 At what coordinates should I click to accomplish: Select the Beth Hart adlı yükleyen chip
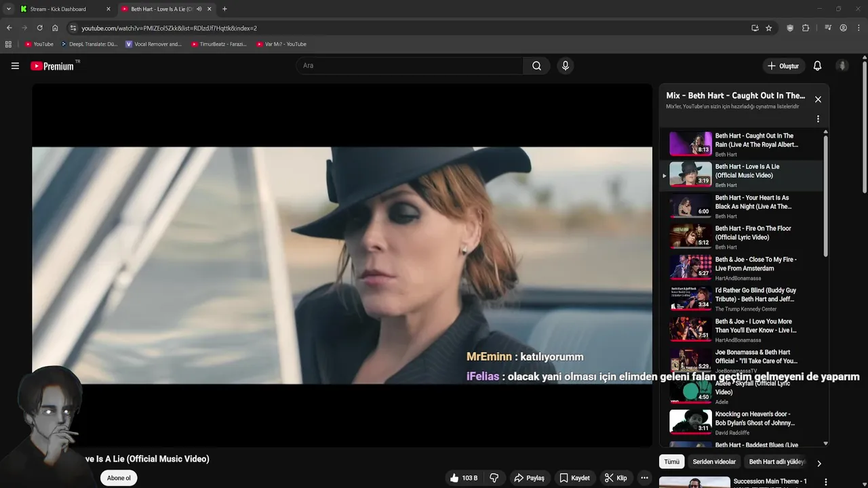point(777,462)
